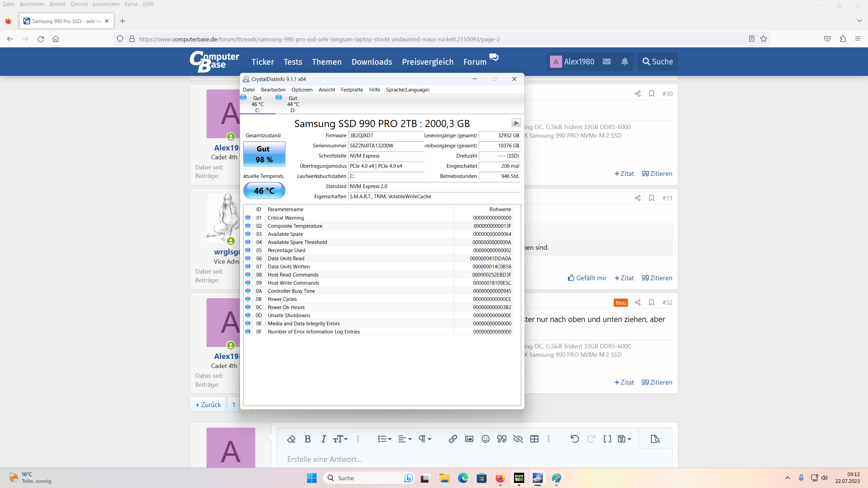Apply bold formatting in the reply editor
This screenshot has width=868, height=488.
click(x=308, y=439)
